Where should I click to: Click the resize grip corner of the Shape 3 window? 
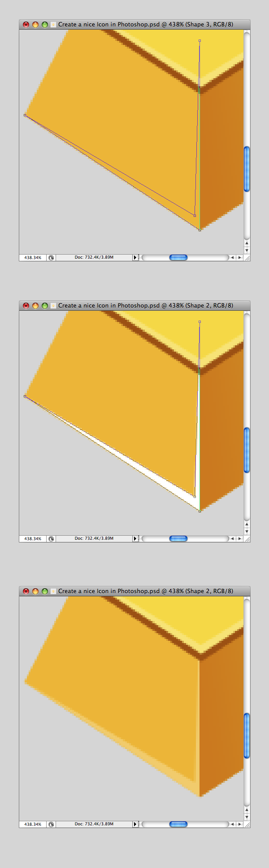click(x=247, y=258)
